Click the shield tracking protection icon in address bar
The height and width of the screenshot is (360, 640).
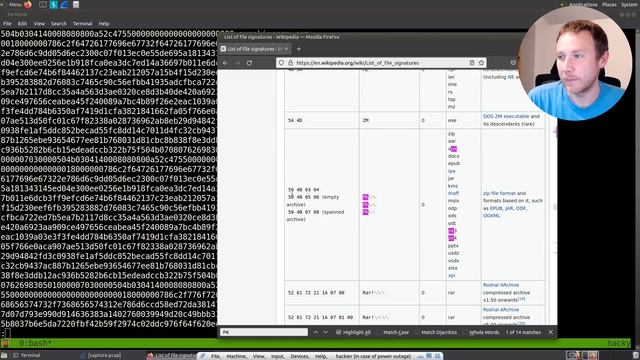[x=281, y=63]
